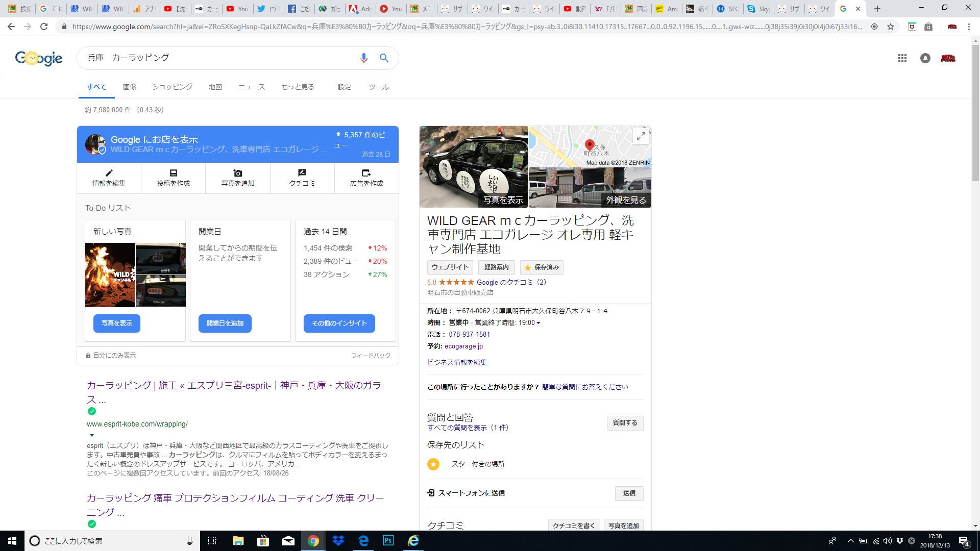The width and height of the screenshot is (980, 551).
Task: Click the クチコミ review icon
Action: click(x=302, y=173)
